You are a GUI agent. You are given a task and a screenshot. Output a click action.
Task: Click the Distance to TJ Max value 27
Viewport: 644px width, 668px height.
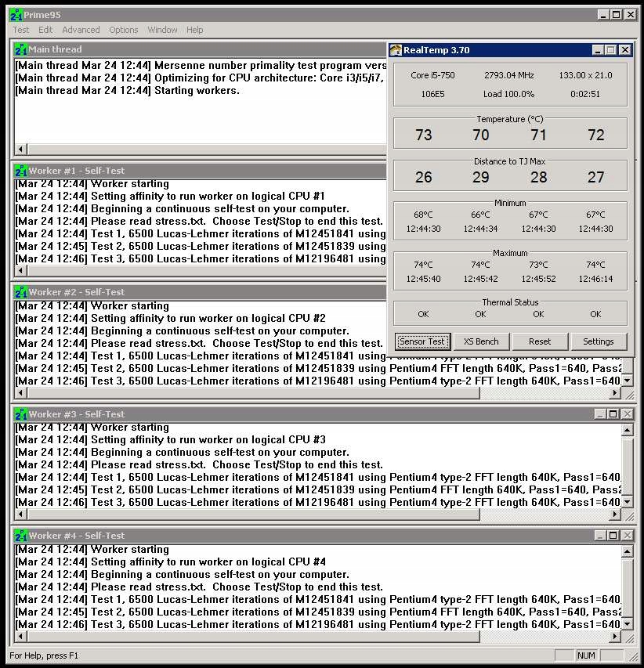pos(596,177)
